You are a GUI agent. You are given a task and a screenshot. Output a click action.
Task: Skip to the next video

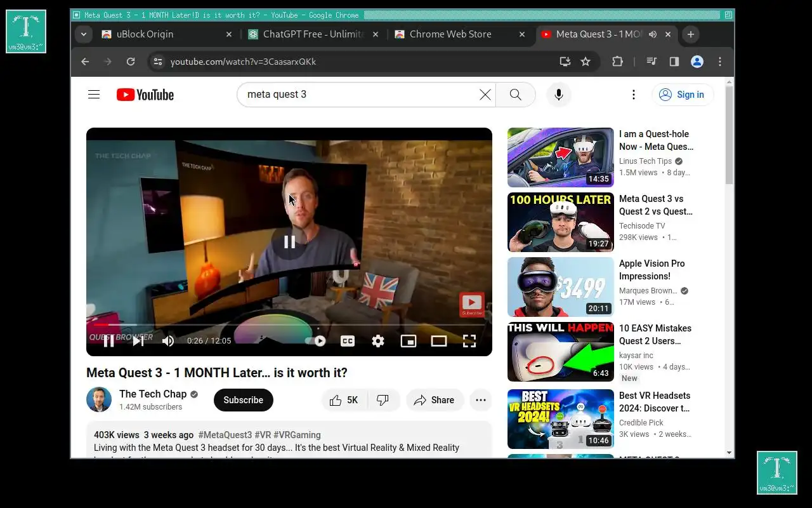[x=138, y=341]
